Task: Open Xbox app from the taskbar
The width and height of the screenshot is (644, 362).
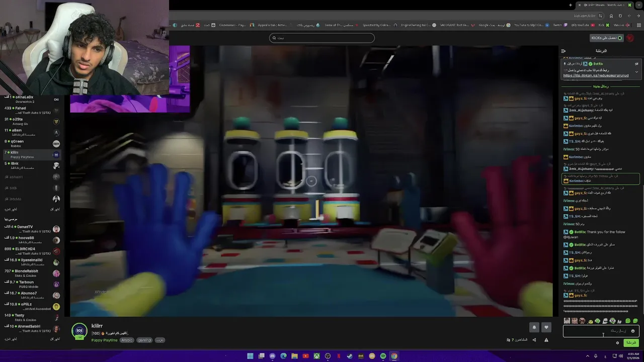Action: click(316, 356)
